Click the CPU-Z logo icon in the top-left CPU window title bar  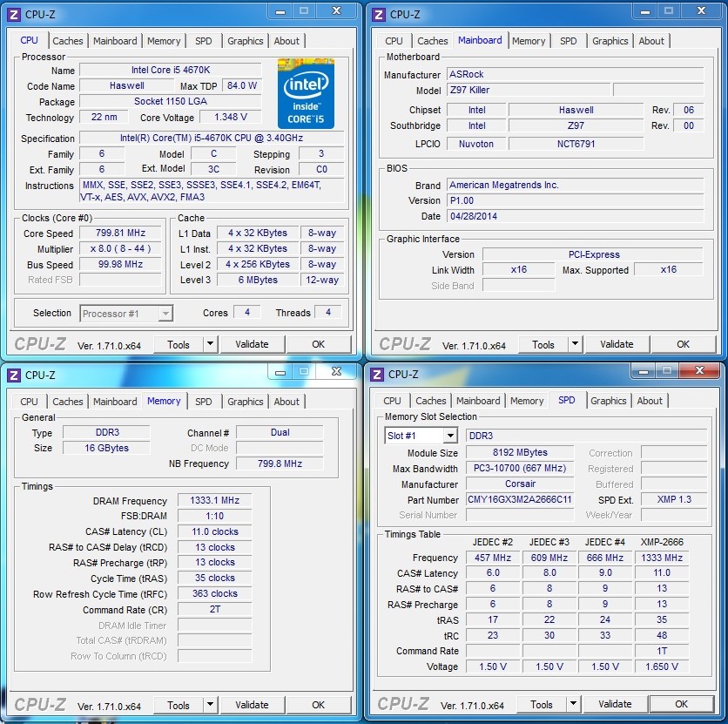point(14,15)
